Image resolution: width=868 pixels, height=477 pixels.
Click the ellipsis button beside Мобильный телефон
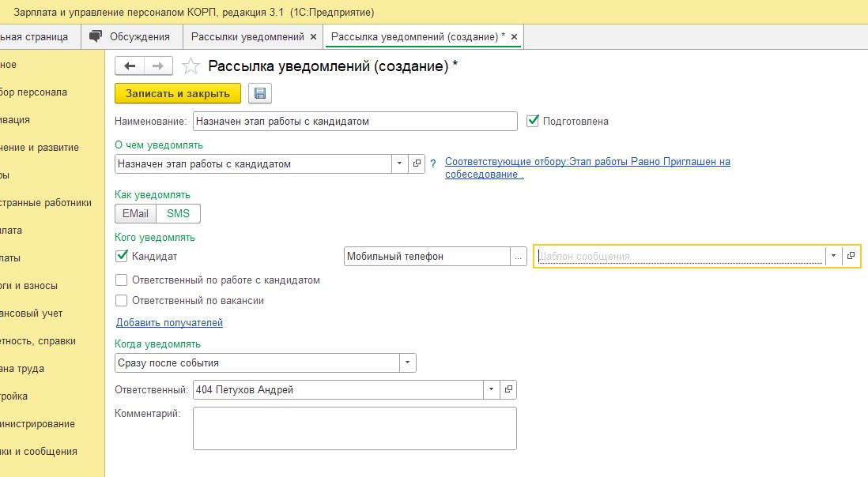click(x=519, y=257)
